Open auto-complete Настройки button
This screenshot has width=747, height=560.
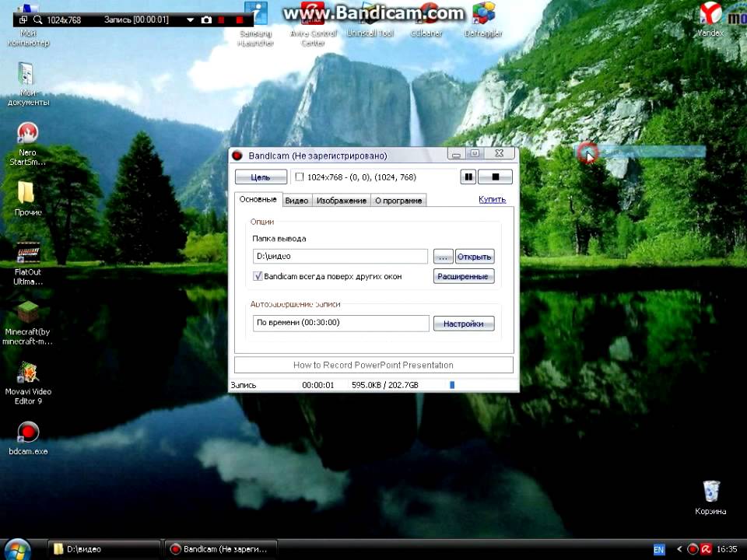click(x=464, y=324)
